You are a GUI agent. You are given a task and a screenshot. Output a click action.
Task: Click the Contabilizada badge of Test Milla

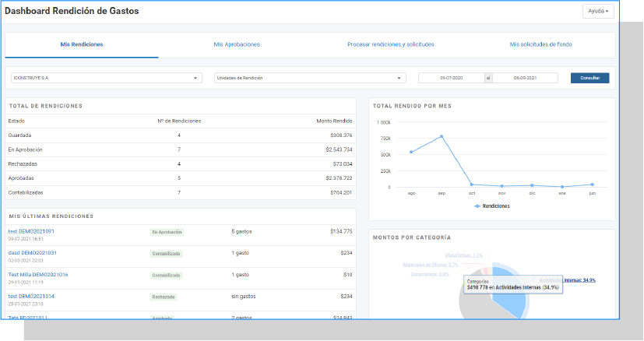[166, 276]
